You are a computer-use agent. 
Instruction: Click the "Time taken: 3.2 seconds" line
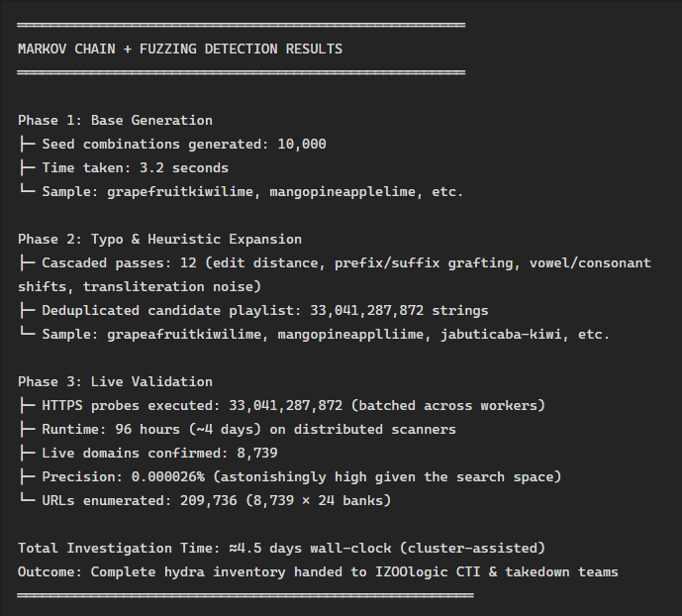tap(135, 167)
